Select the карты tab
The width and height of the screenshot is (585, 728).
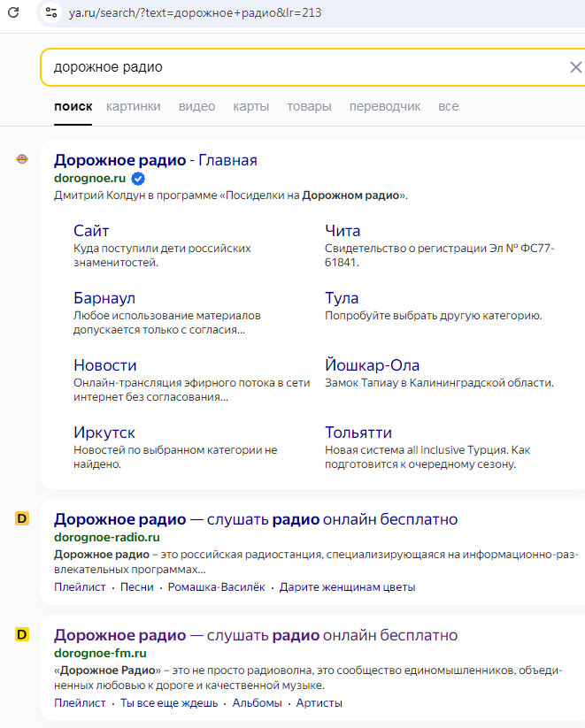pyautogui.click(x=250, y=106)
